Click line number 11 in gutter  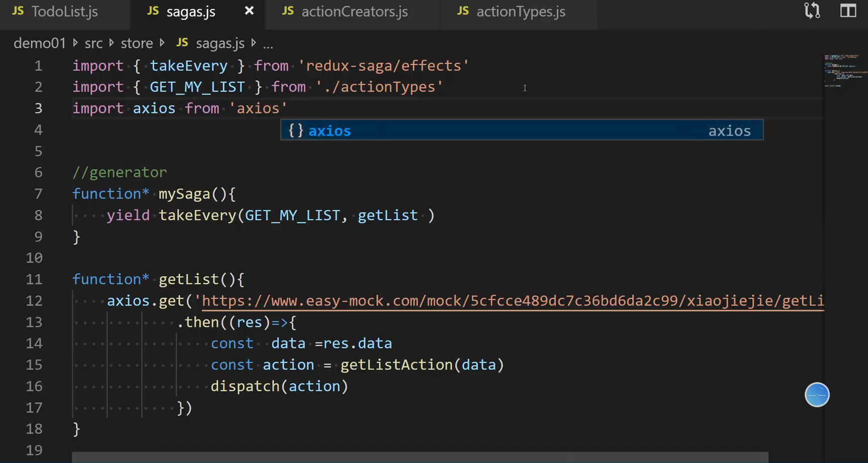coord(34,279)
